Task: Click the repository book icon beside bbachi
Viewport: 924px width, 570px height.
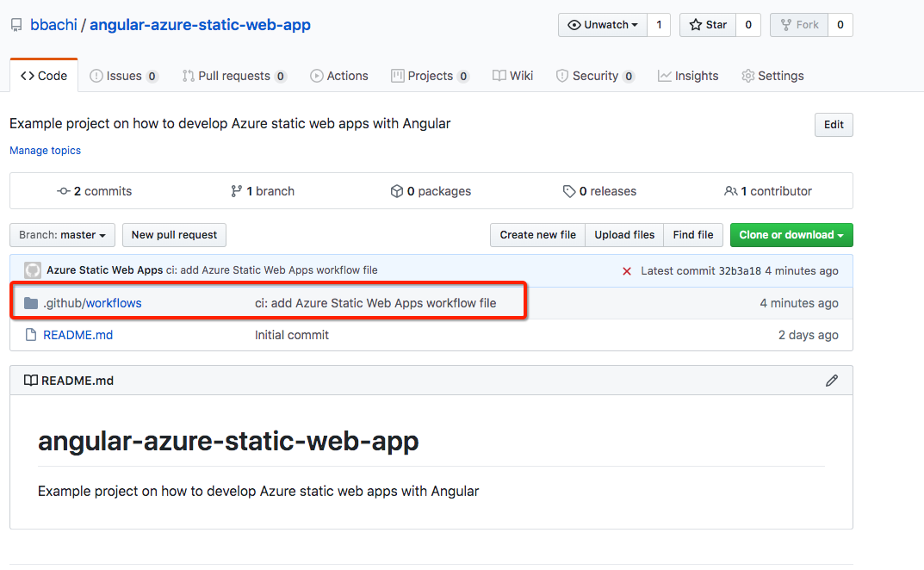Action: [x=16, y=24]
